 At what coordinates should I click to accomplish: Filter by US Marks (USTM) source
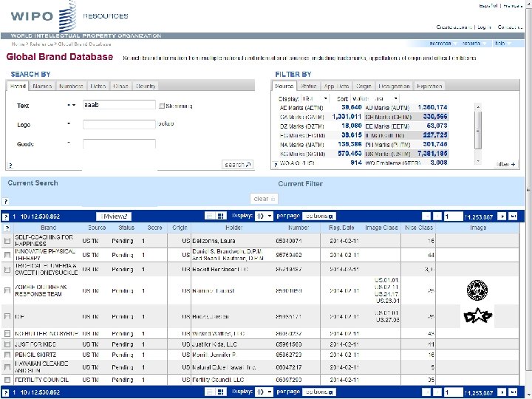pos(406,154)
